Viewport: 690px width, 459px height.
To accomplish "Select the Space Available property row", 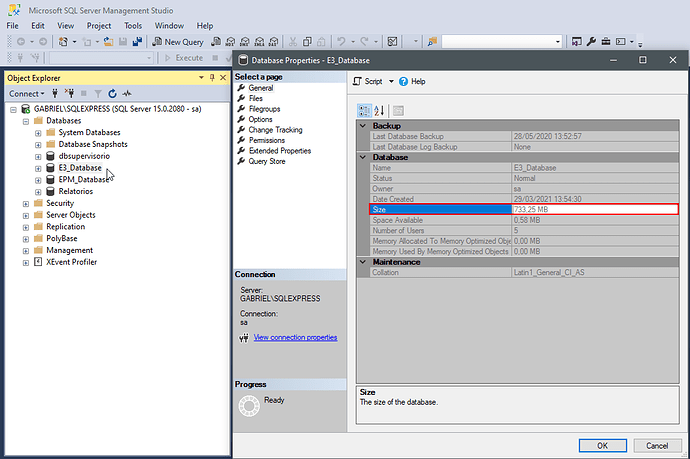I will point(524,220).
